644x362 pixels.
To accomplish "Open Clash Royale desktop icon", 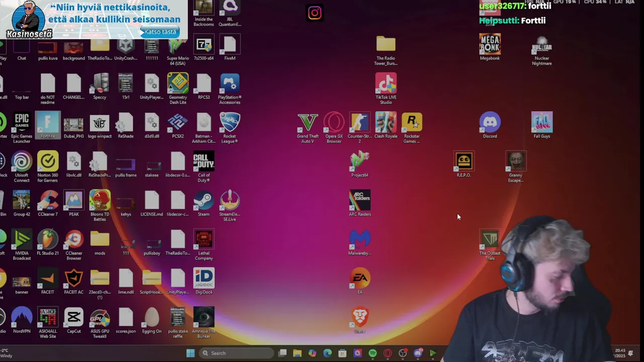I will coord(386,125).
